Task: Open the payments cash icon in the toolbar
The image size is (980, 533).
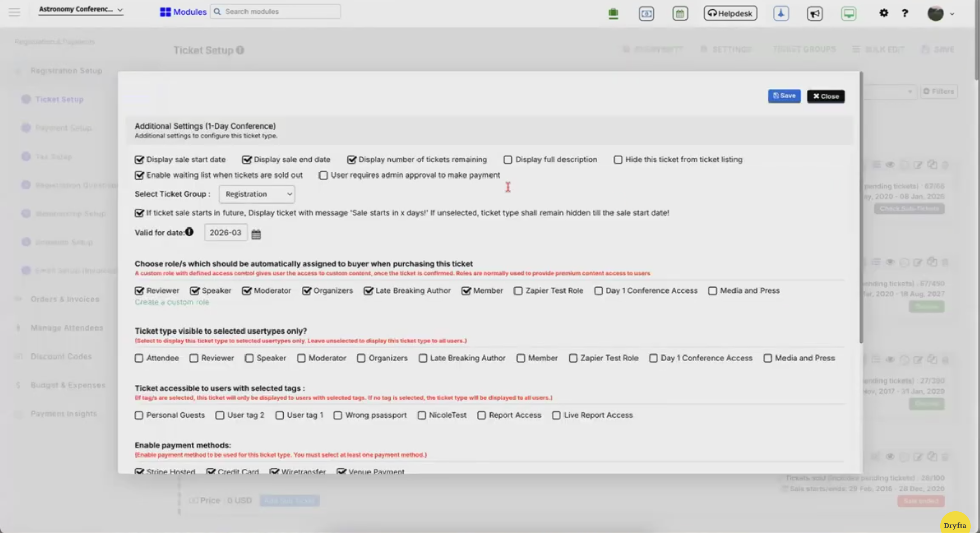Action: tap(646, 13)
